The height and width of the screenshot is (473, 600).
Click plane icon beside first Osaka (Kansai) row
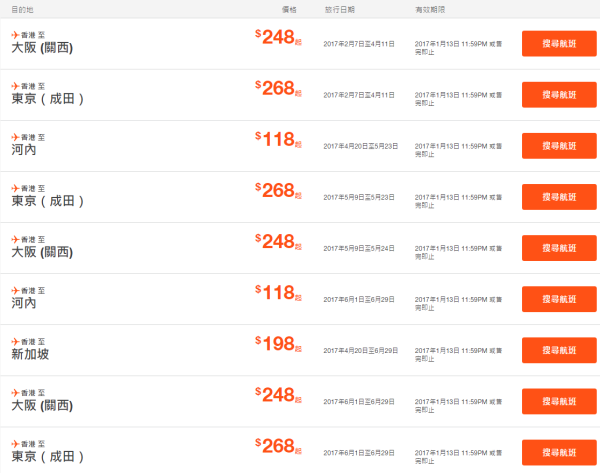pyautogui.click(x=15, y=35)
